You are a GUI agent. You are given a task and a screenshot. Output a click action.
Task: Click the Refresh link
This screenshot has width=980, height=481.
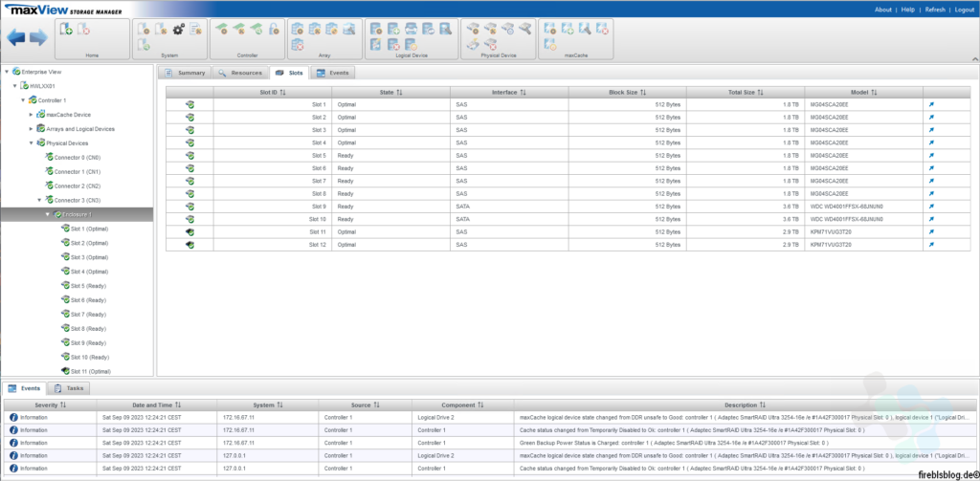(x=935, y=10)
